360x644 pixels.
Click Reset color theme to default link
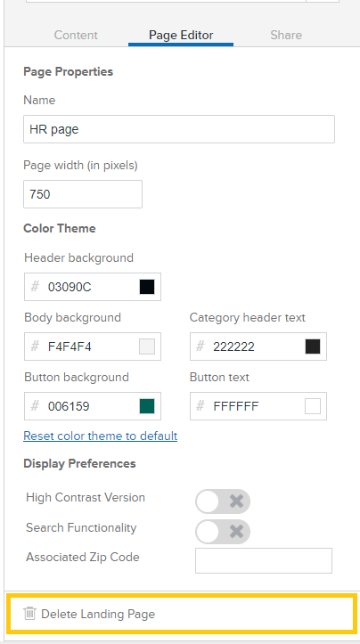tap(101, 436)
